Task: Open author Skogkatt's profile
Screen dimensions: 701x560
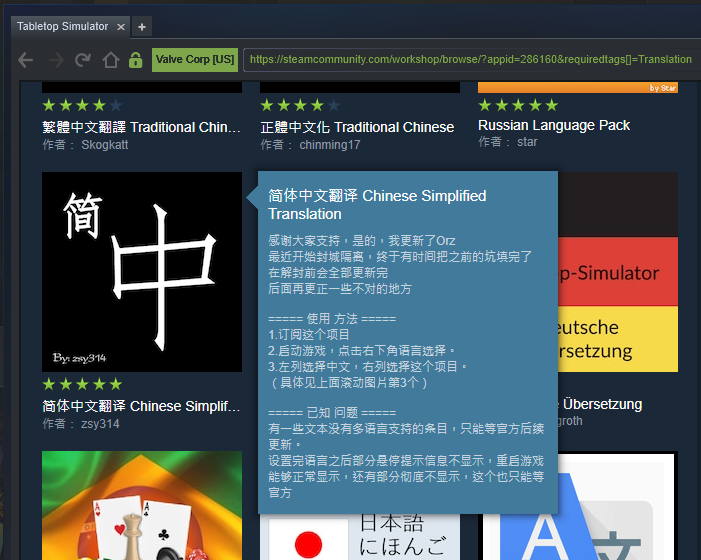Action: (105, 145)
